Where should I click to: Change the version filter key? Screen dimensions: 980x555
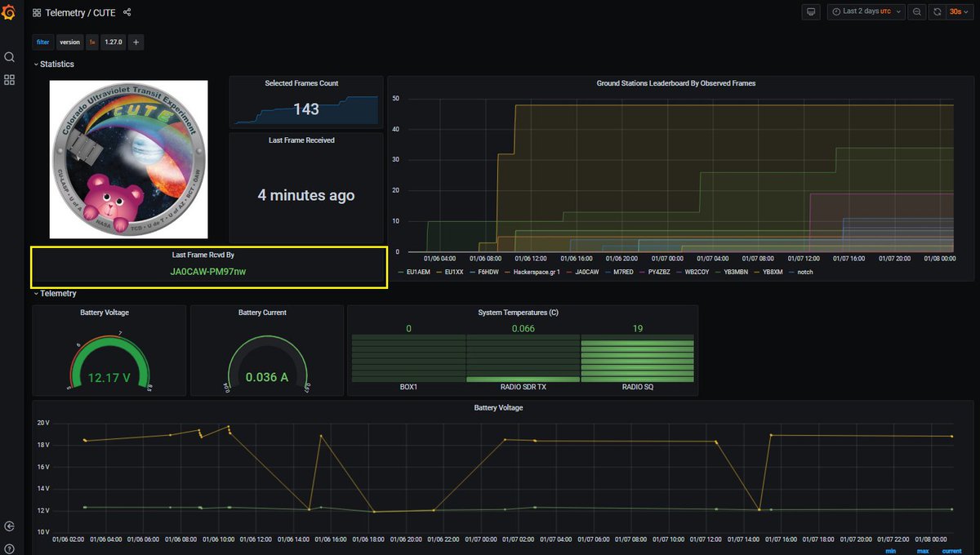(x=69, y=42)
